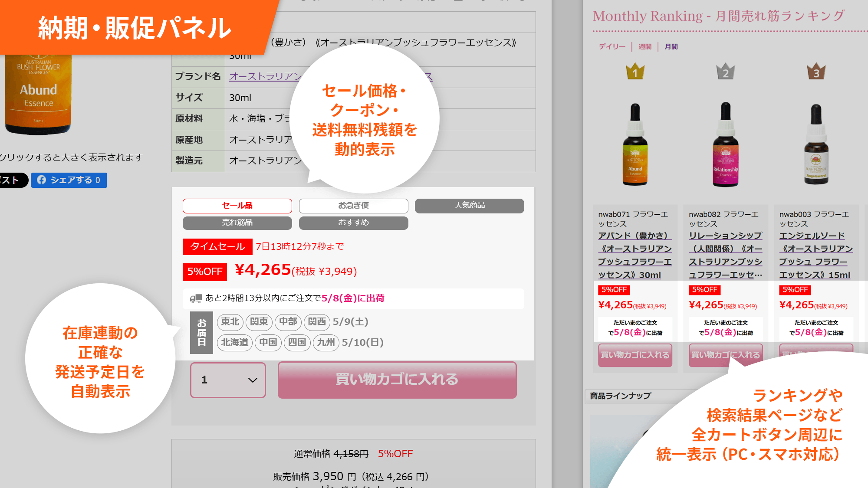Click the 5%OFF label under nwab003 product
This screenshot has width=868, height=488.
795,290
